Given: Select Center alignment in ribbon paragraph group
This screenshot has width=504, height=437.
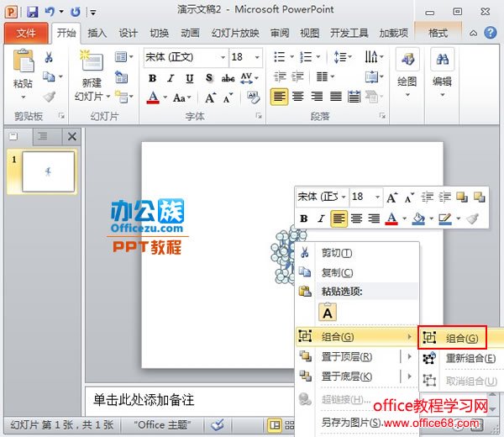Looking at the screenshot, I should tap(298, 97).
